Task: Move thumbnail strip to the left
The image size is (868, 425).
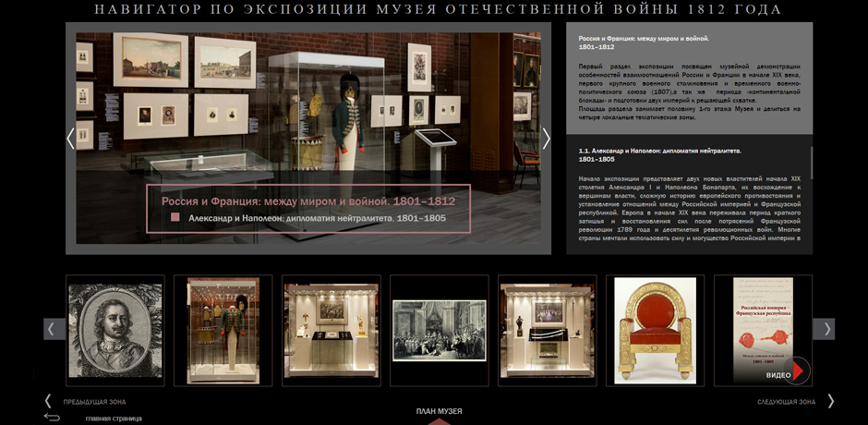Action: 54,329
